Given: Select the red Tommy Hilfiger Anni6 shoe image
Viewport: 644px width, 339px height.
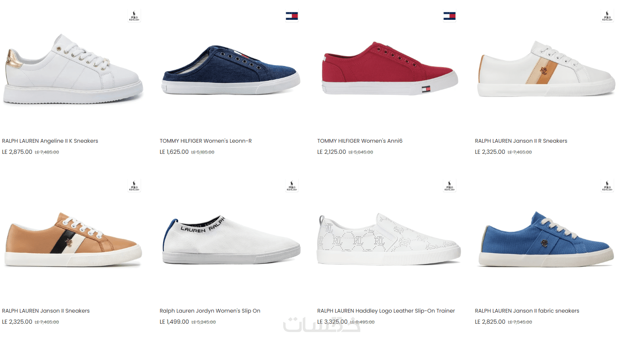Looking at the screenshot, I should coord(390,68).
